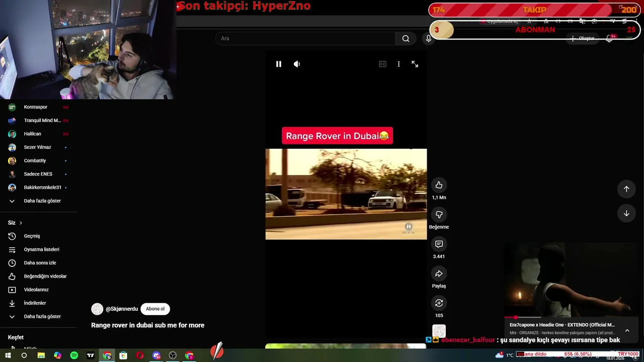The height and width of the screenshot is (362, 644).
Task: Toggle closed captions CC on the Short
Action: coord(382,64)
